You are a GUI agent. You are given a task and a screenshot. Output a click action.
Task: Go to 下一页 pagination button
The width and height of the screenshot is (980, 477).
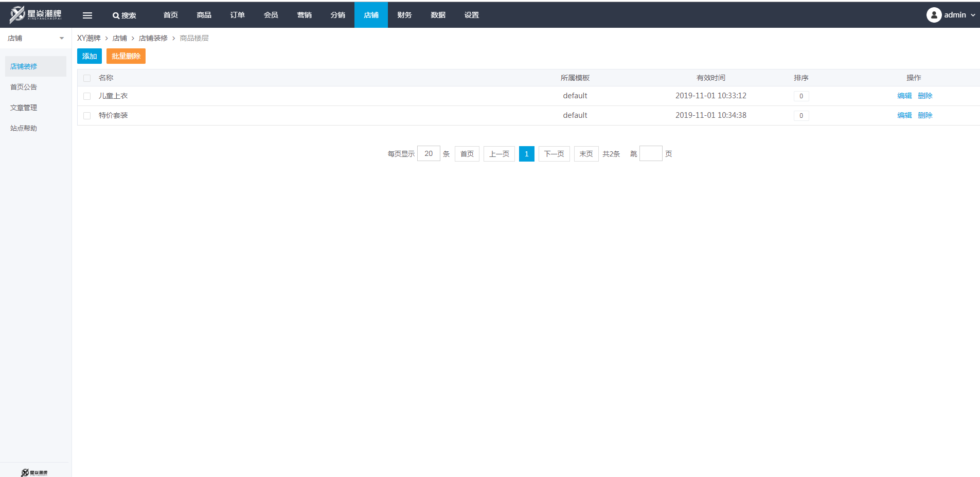(554, 154)
